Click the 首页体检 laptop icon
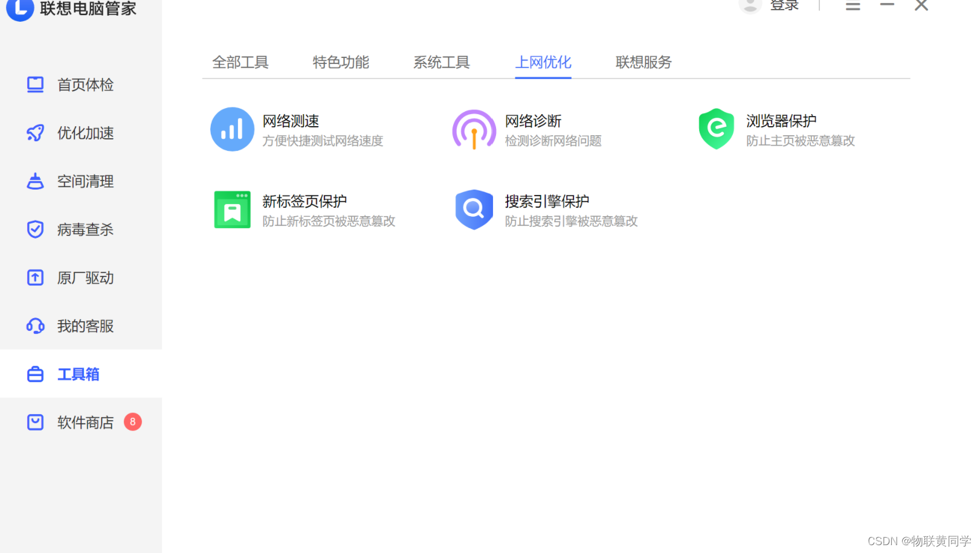Screen dimensions: 980x553 tap(36, 85)
